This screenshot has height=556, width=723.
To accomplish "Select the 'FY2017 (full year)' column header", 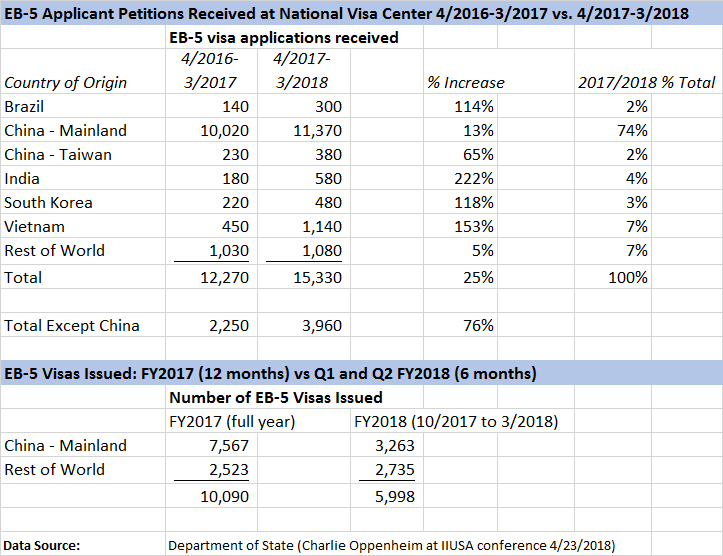I will pos(232,421).
